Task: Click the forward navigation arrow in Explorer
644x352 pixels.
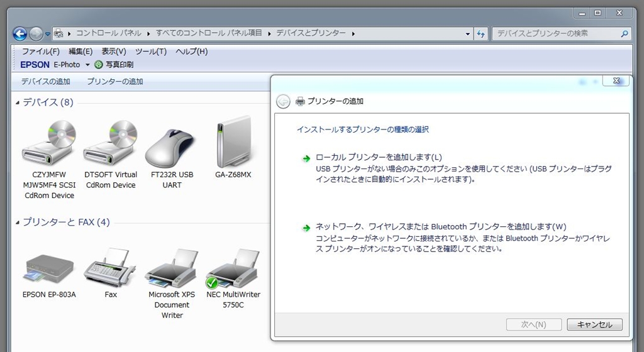Action: pyautogui.click(x=36, y=34)
